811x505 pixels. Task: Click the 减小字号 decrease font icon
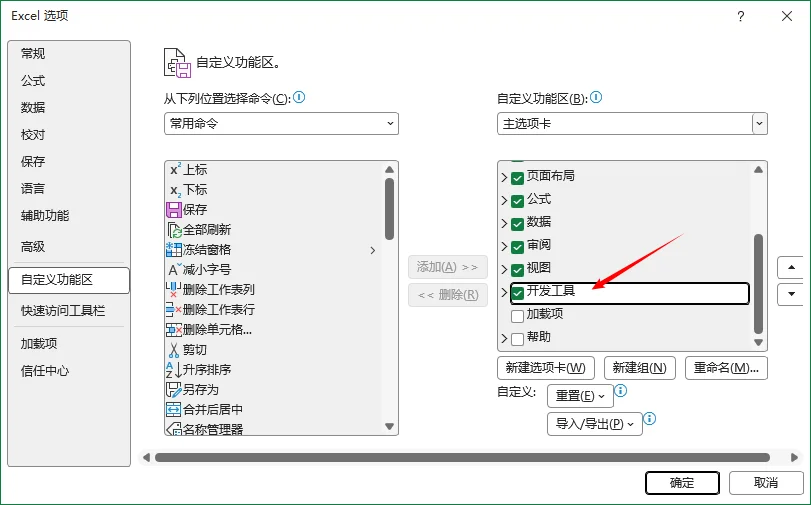click(174, 270)
